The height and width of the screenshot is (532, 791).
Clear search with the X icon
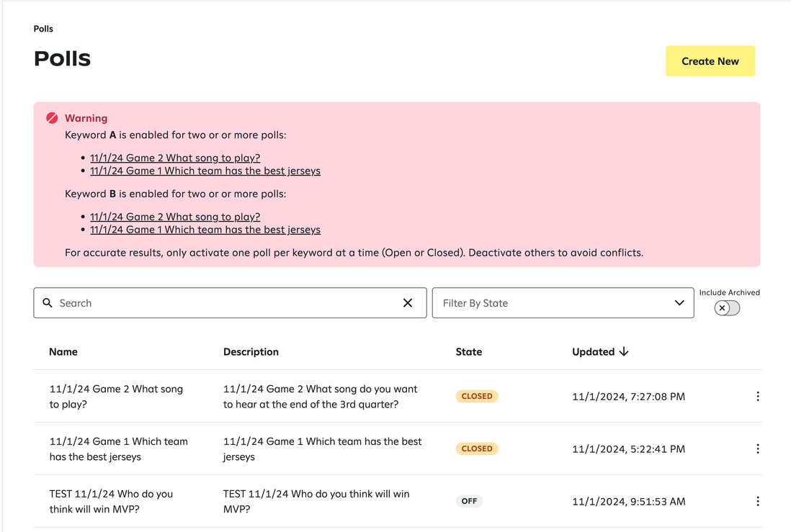[408, 303]
